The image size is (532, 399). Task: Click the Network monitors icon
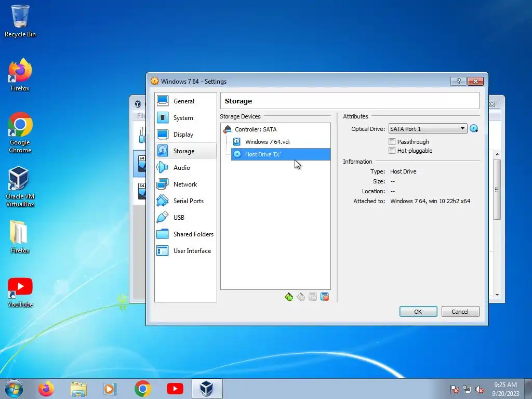[x=163, y=184]
